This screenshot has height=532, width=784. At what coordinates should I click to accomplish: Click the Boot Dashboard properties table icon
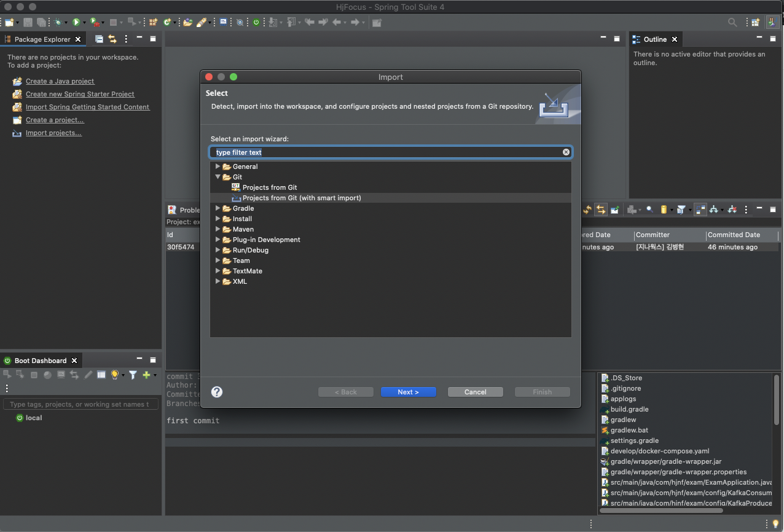tap(101, 374)
